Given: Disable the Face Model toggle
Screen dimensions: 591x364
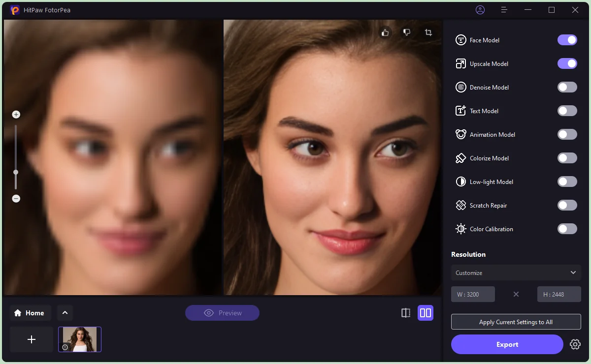Looking at the screenshot, I should coord(567,40).
